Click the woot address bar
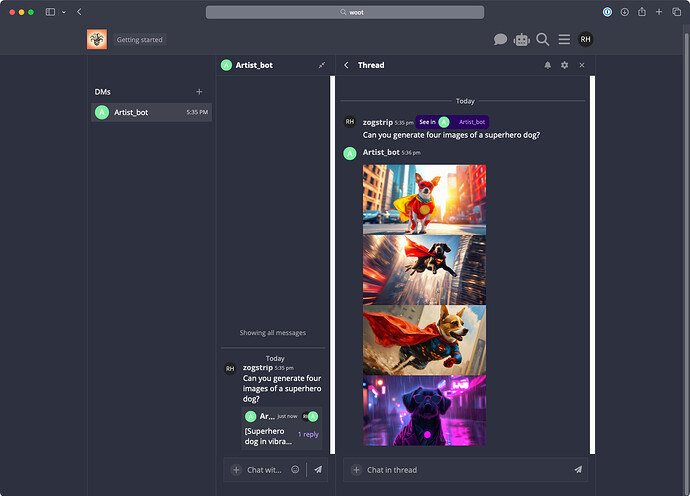The height and width of the screenshot is (496, 690). coord(345,12)
